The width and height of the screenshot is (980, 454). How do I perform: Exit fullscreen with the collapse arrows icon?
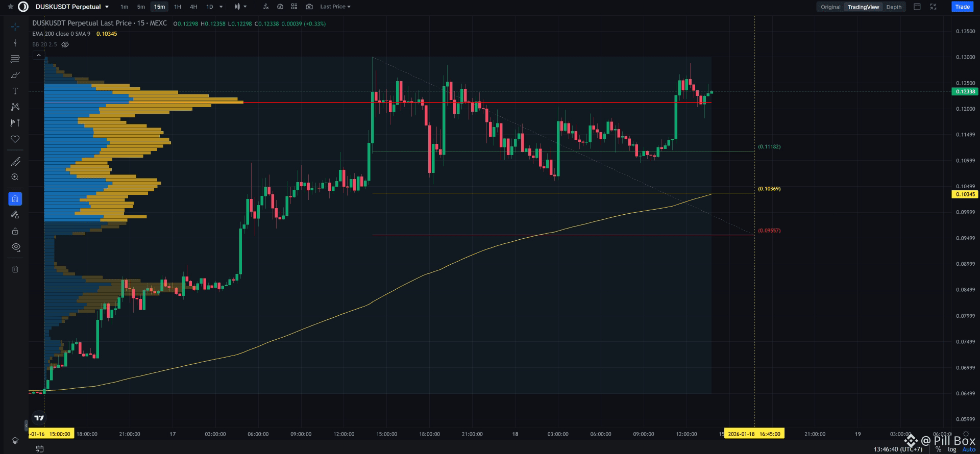tap(933, 7)
